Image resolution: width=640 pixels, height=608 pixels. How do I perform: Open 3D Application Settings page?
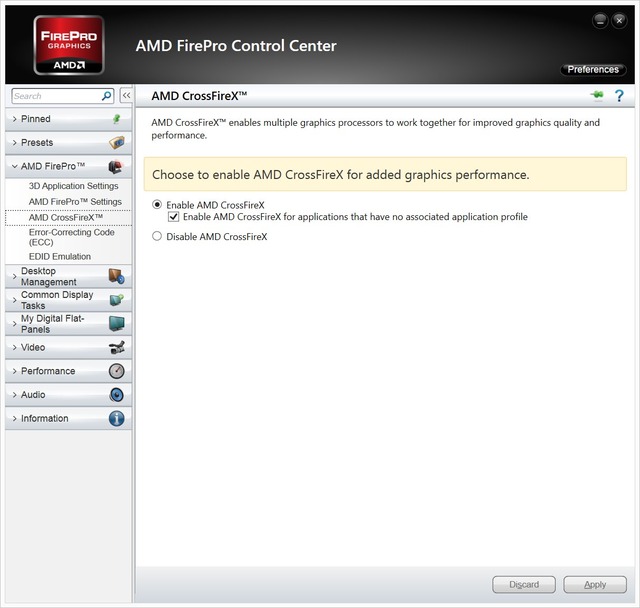[73, 186]
